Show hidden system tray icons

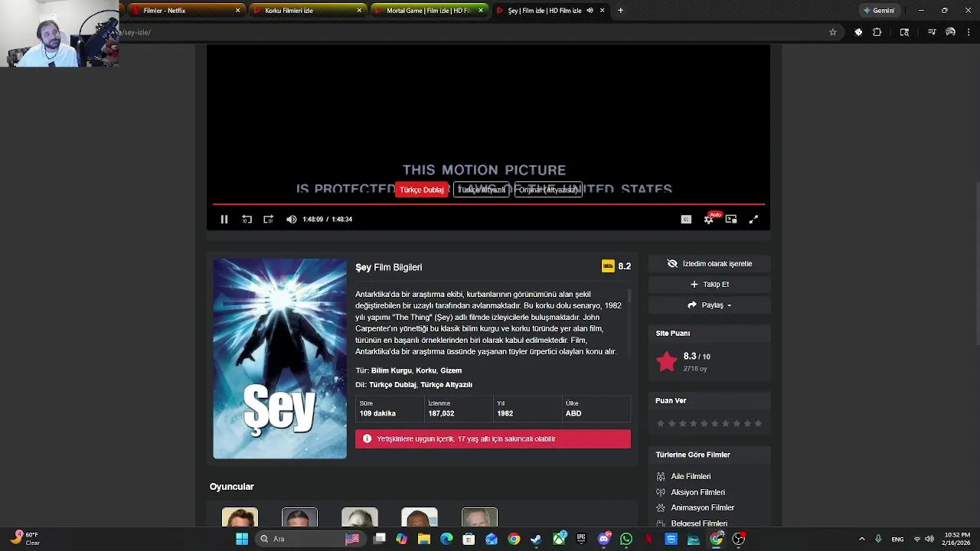[862, 539]
